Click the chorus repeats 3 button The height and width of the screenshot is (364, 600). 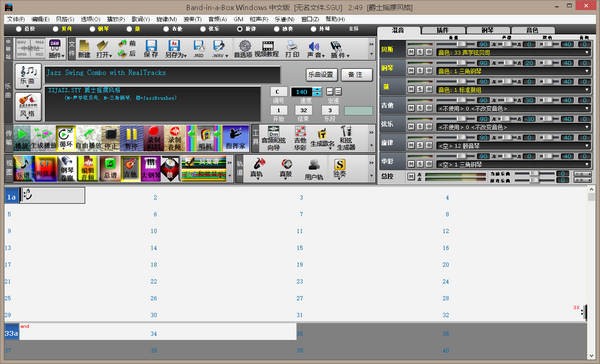pos(329,110)
